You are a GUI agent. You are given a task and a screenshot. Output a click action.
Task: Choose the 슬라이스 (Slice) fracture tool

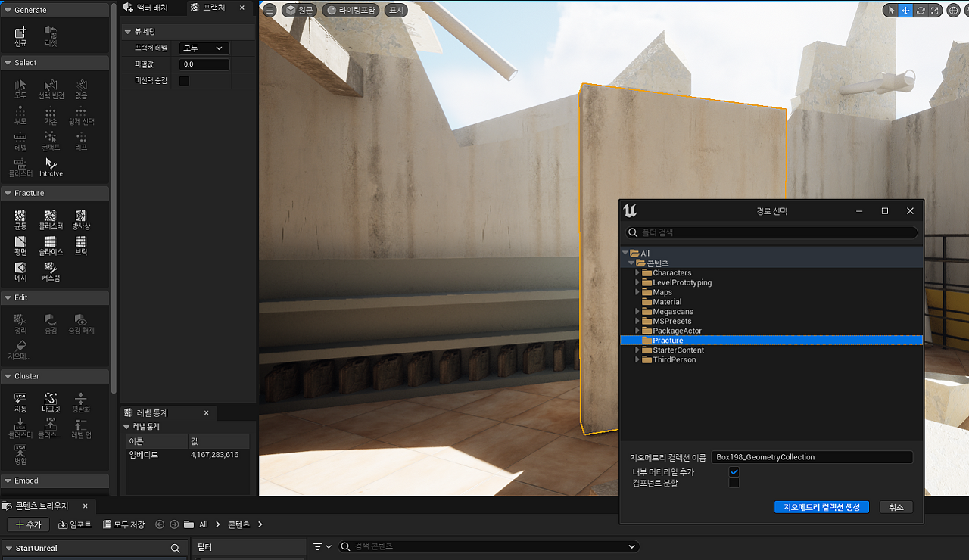(x=51, y=244)
